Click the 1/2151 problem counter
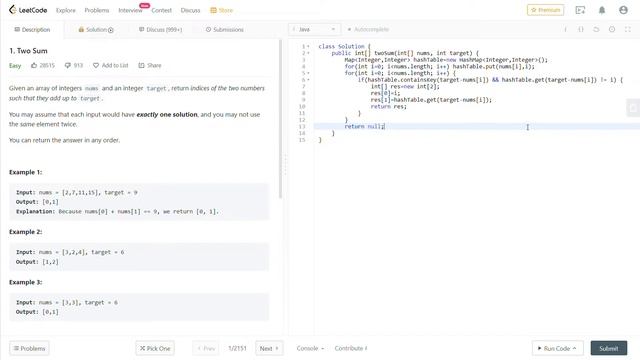The height and width of the screenshot is (360, 640). (237, 348)
